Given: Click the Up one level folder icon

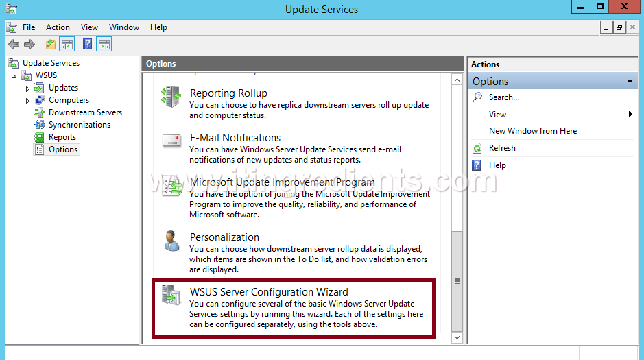Looking at the screenshot, I should (51, 45).
